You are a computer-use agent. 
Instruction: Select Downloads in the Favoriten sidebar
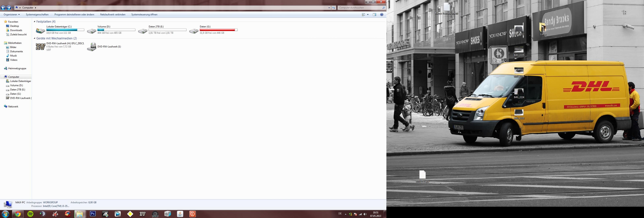[x=16, y=30]
